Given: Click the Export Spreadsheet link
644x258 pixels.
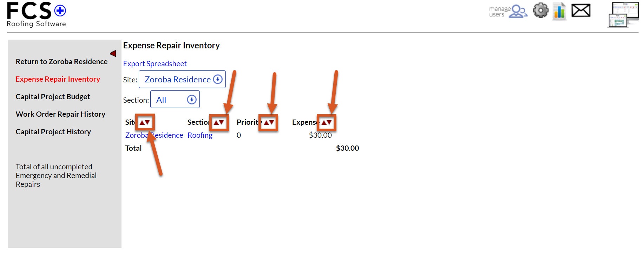Looking at the screenshot, I should (x=155, y=63).
